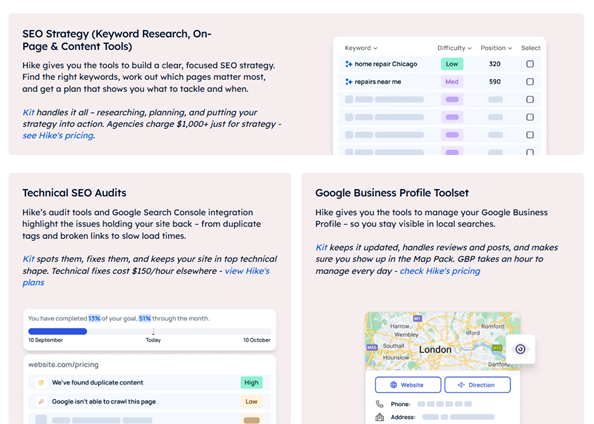This screenshot has height=424, width=594.
Task: Click the Select column header
Action: click(531, 48)
